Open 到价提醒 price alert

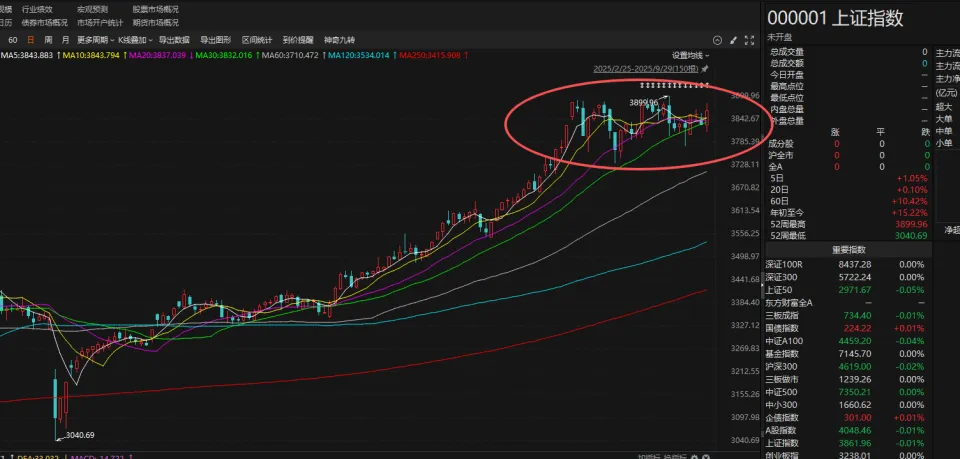coord(298,39)
